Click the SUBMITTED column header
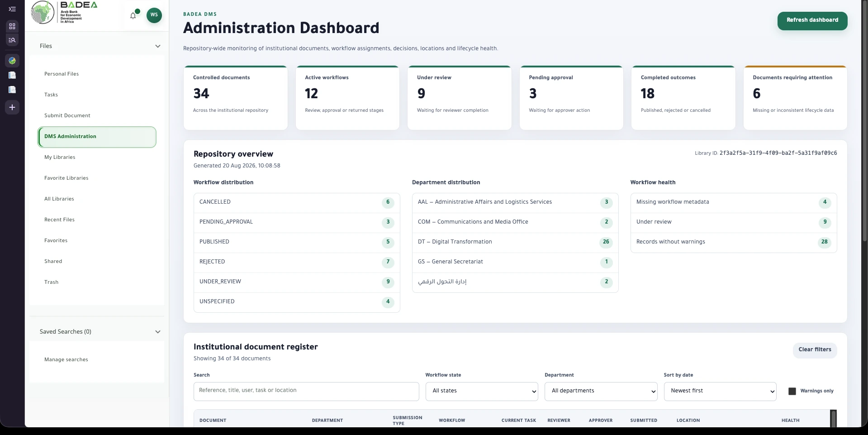Screen dimensions: 868x435 (x=644, y=421)
